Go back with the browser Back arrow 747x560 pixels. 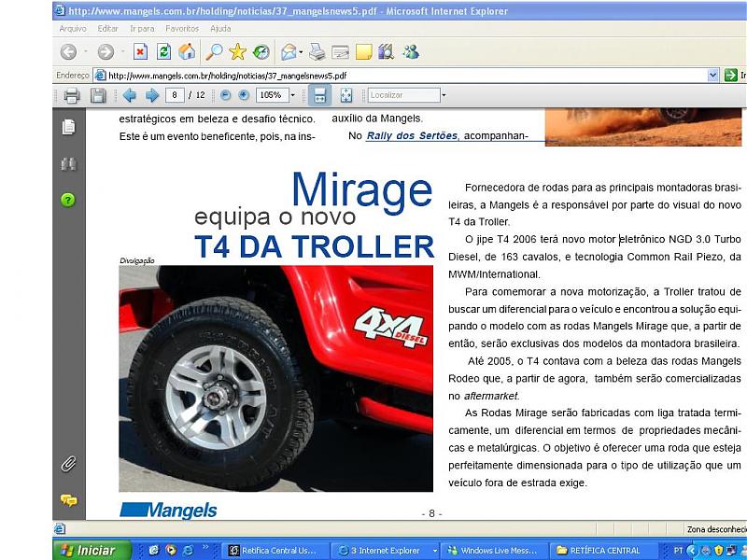pyautogui.click(x=68, y=52)
